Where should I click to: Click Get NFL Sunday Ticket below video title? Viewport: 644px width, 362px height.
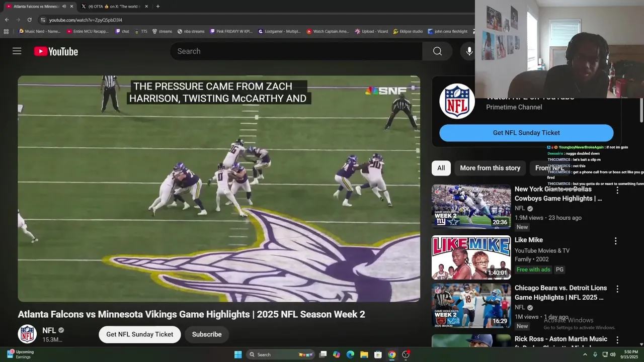click(x=139, y=334)
